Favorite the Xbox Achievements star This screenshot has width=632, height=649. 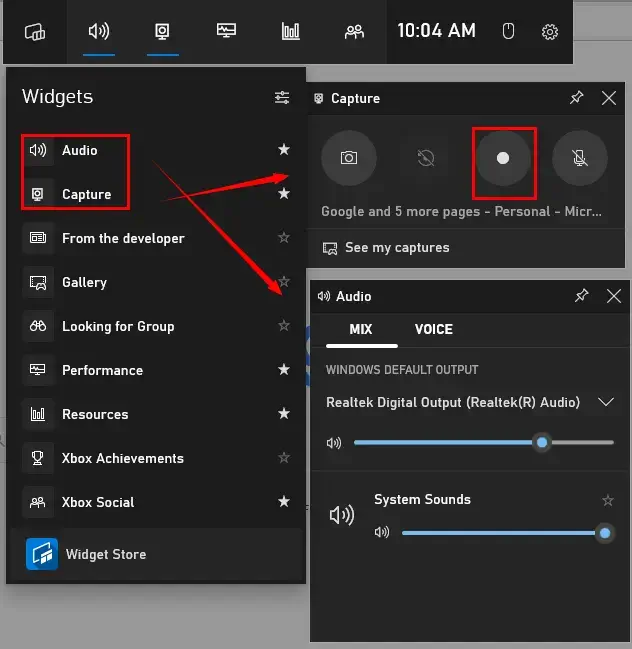click(x=284, y=457)
